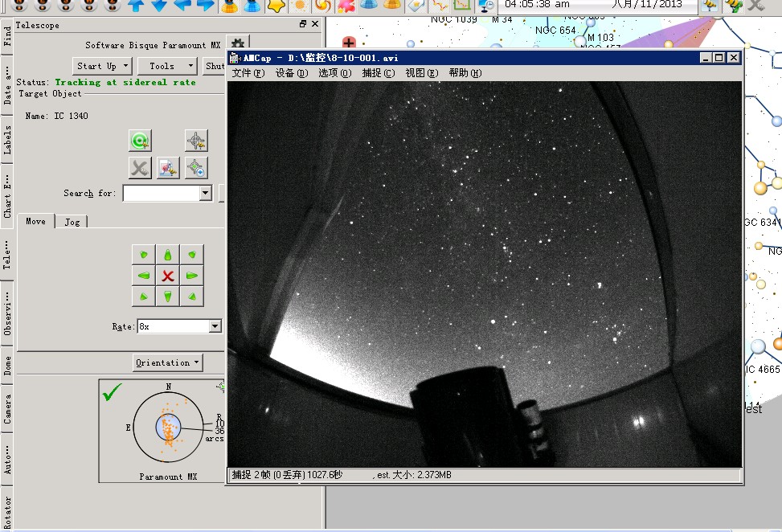Click NGC 654 label on sky chart
The width and height of the screenshot is (782, 532).
[555, 31]
